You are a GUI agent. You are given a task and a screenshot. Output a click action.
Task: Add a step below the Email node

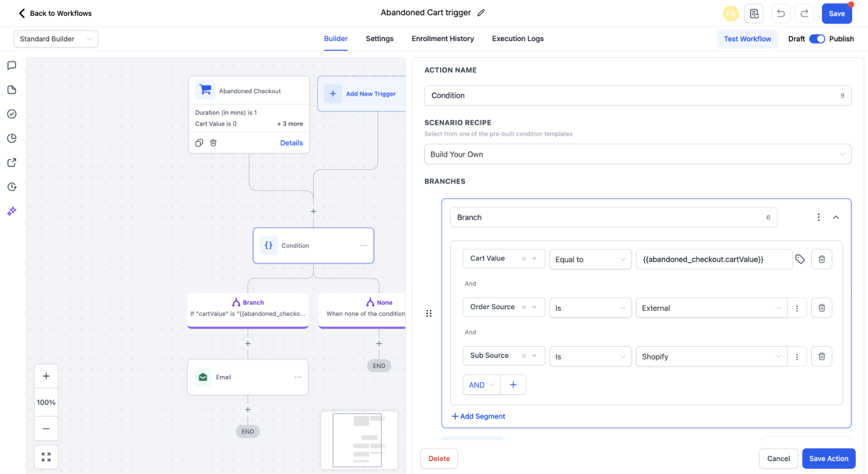pyautogui.click(x=248, y=409)
